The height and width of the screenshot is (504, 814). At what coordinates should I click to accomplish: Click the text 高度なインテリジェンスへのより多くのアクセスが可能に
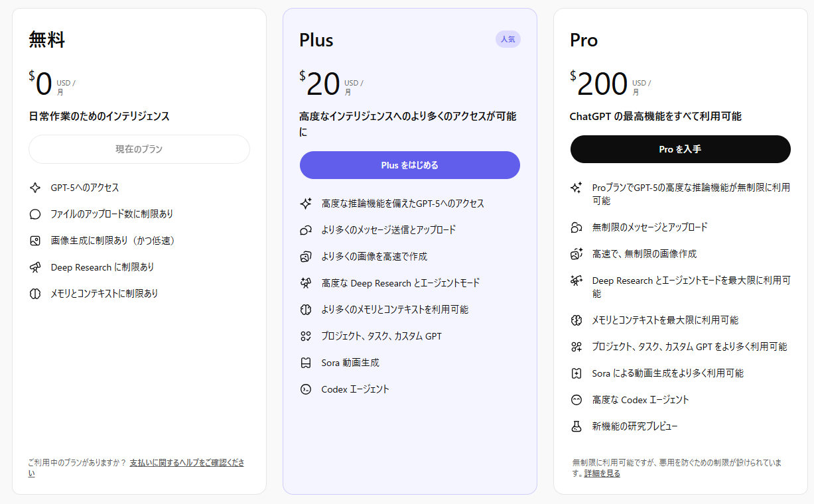(408, 124)
